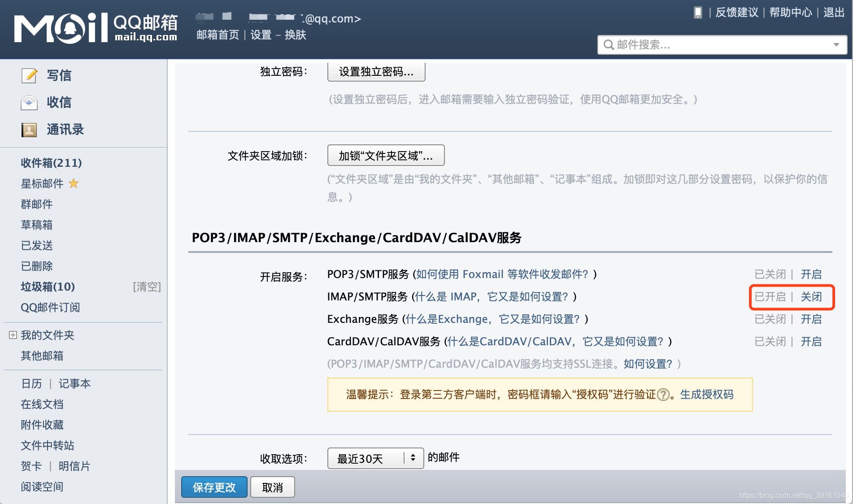This screenshot has width=853, height=504.
Task: Click the inbox envelope icon
Action: tap(29, 103)
